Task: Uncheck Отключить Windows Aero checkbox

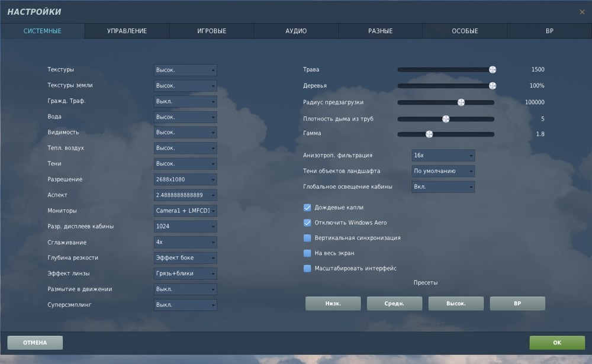Action: 307,223
